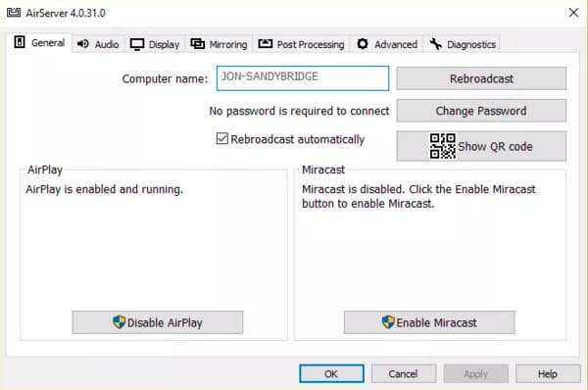Click the 'Miracast' group box heading
Image resolution: width=588 pixels, height=390 pixels.
pyautogui.click(x=323, y=170)
